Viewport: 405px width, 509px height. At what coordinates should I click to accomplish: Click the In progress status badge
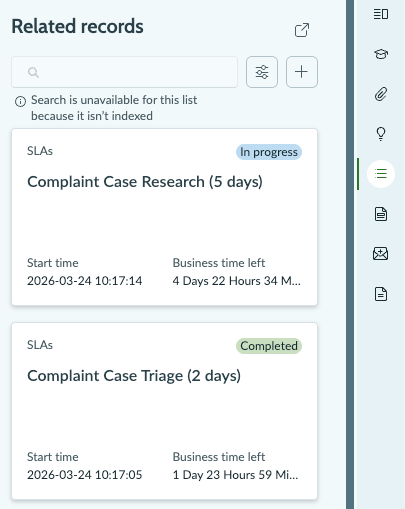[269, 152]
